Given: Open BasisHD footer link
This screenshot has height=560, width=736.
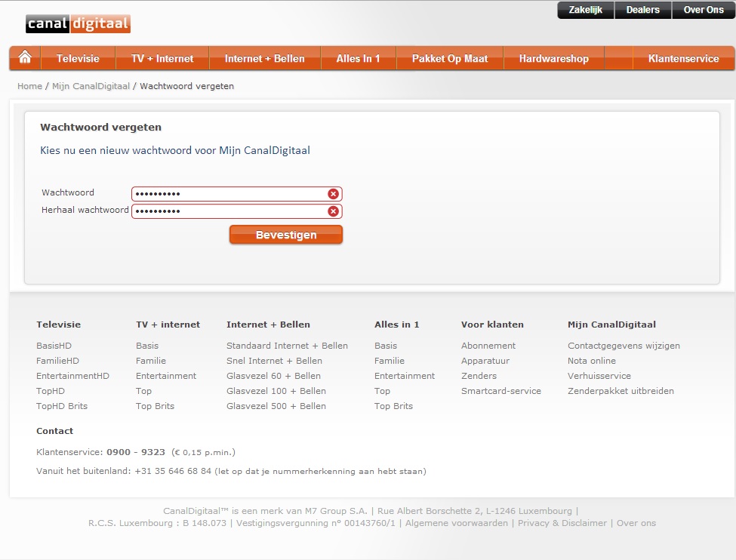Looking at the screenshot, I should pyautogui.click(x=54, y=346).
